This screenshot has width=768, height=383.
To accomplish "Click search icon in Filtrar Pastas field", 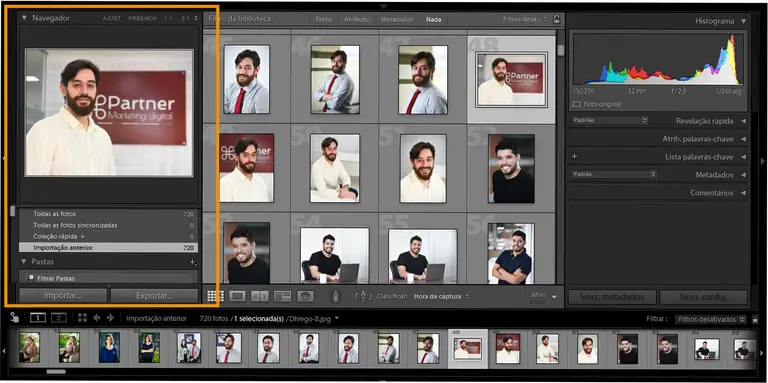I will [x=31, y=278].
